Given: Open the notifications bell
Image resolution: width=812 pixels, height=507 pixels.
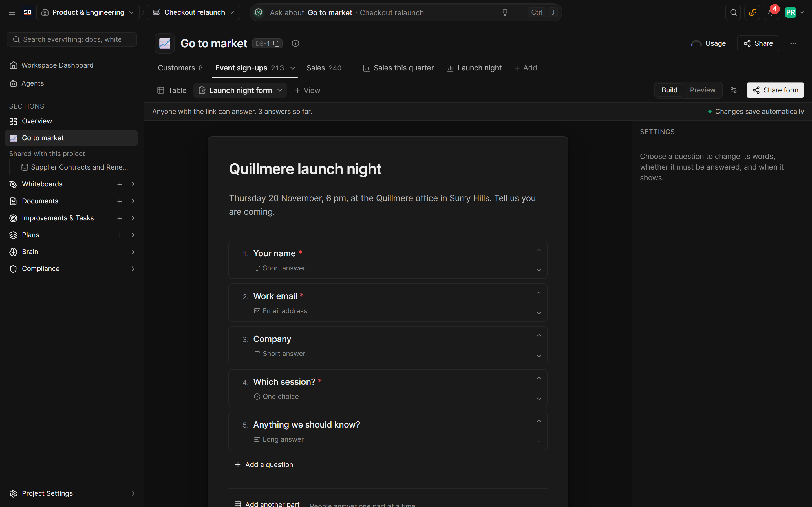Looking at the screenshot, I should pyautogui.click(x=771, y=12).
